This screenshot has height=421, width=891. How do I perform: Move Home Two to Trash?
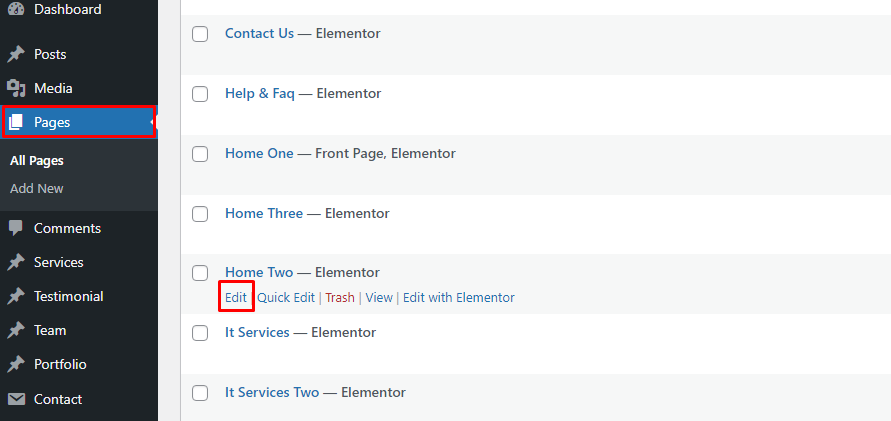[340, 297]
